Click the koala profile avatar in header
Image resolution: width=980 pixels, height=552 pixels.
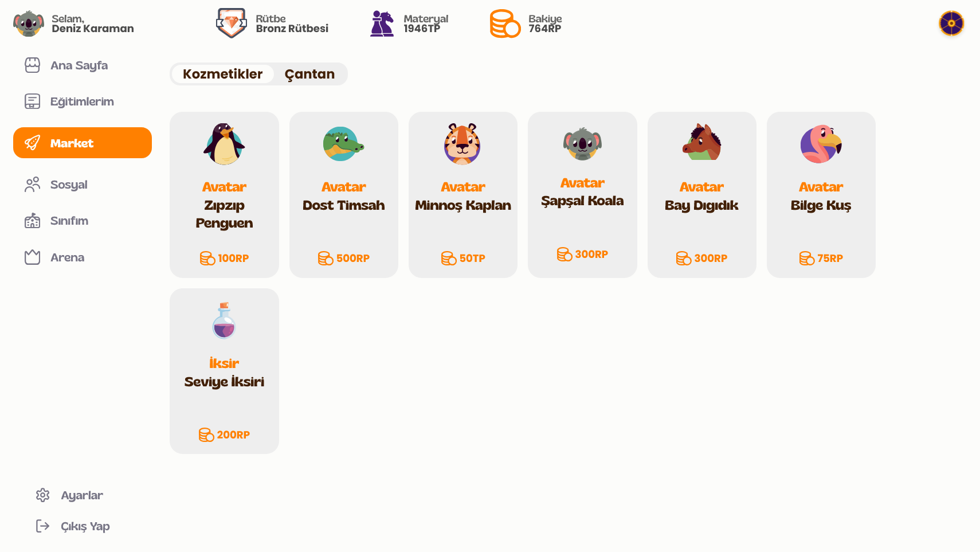click(28, 24)
